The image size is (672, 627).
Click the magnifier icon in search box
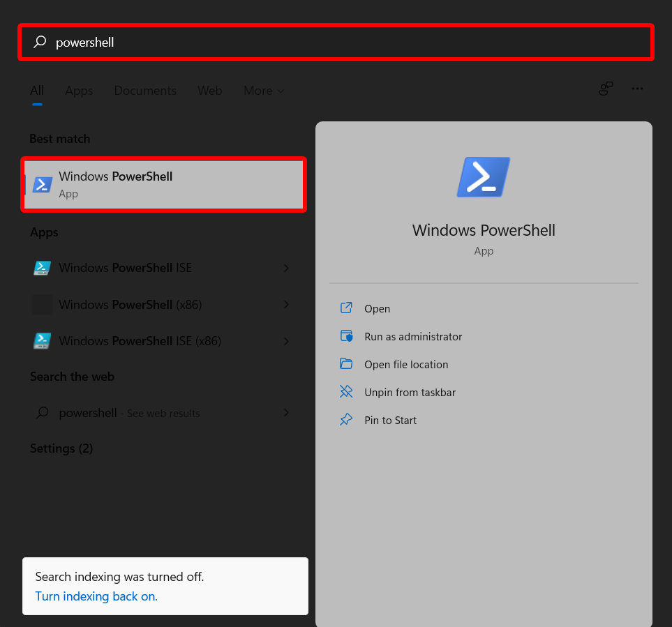click(x=40, y=42)
